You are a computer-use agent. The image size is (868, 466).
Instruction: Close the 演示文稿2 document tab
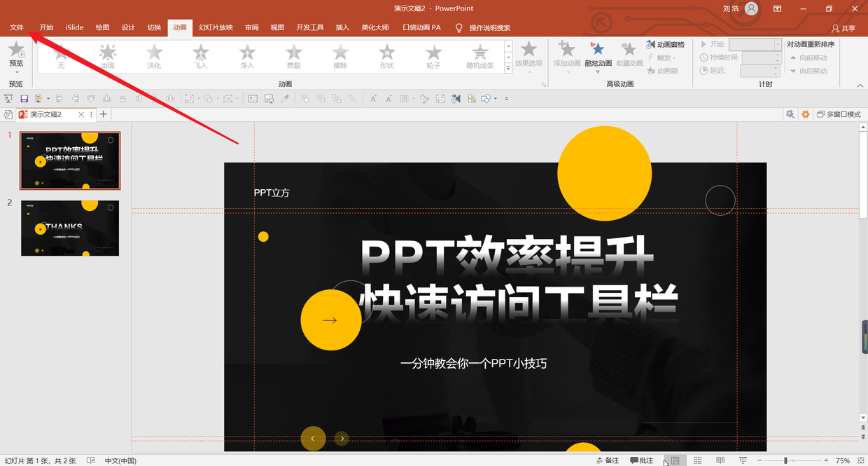point(81,114)
